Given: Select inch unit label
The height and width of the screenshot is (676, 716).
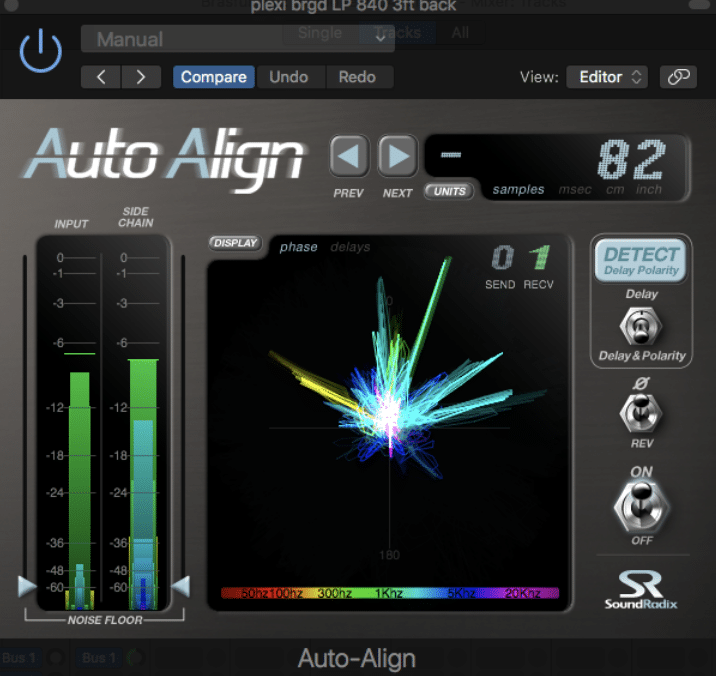Looking at the screenshot, I should coord(649,190).
